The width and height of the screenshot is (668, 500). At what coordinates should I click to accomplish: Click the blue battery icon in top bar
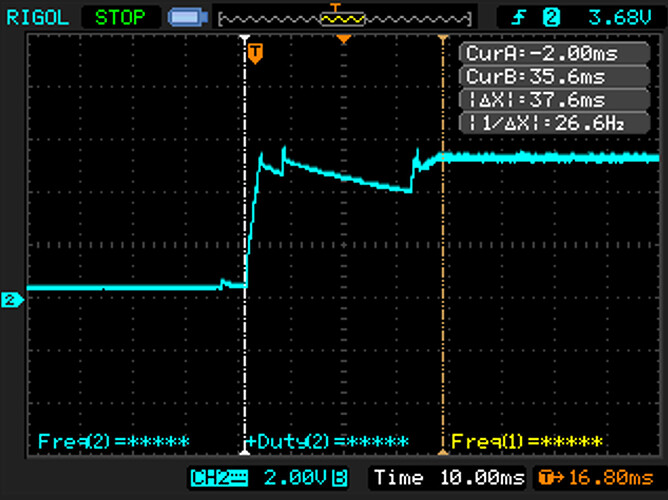185,17
